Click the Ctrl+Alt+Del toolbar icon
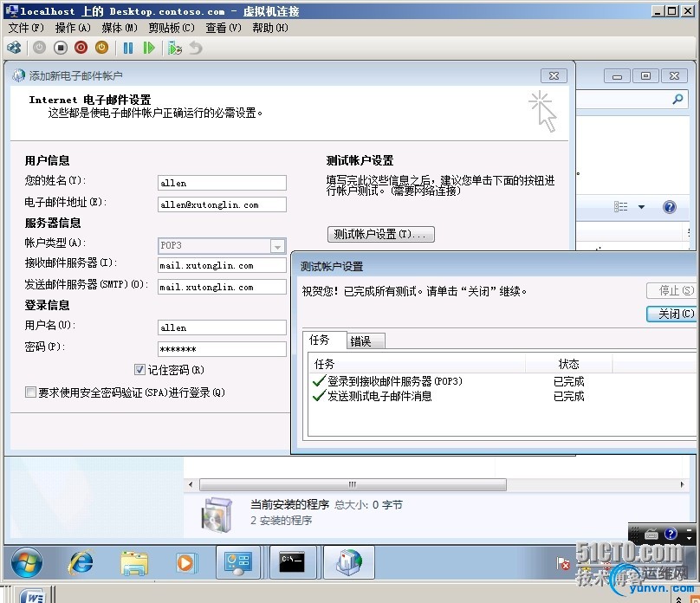This screenshot has width=700, height=603. [14, 48]
